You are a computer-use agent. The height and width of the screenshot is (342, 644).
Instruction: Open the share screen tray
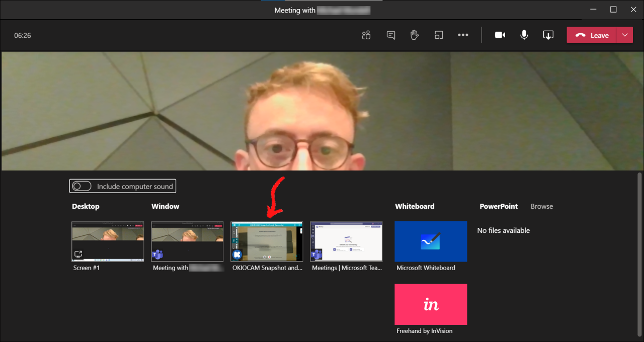(x=439, y=35)
